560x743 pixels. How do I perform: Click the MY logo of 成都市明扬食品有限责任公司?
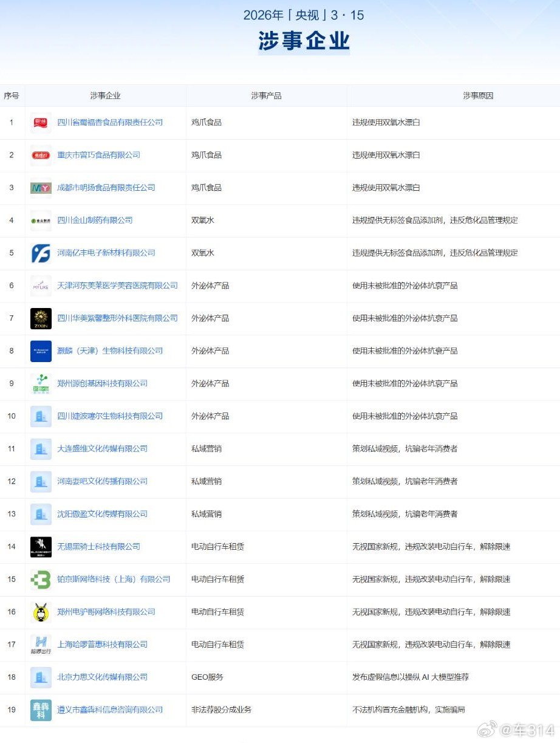coord(41,188)
